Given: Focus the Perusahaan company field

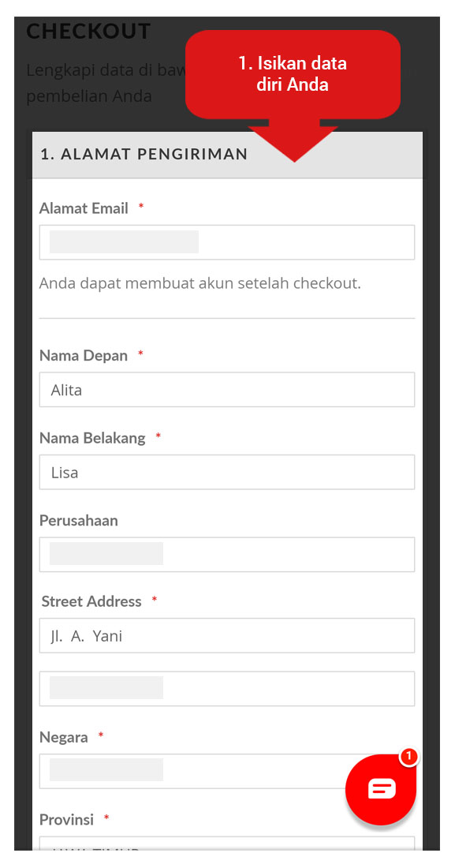Looking at the screenshot, I should [227, 554].
